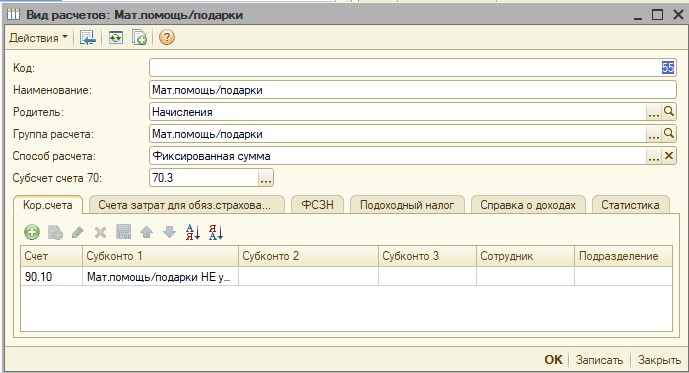Image resolution: width=689 pixels, height=373 pixels.
Task: Click the Записать button
Action: click(x=599, y=359)
